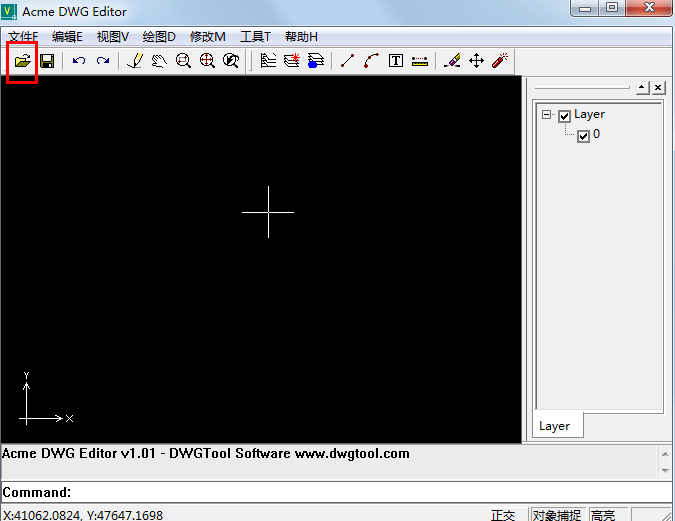Click the explode dynamite tool
The image size is (675, 521).
(500, 61)
